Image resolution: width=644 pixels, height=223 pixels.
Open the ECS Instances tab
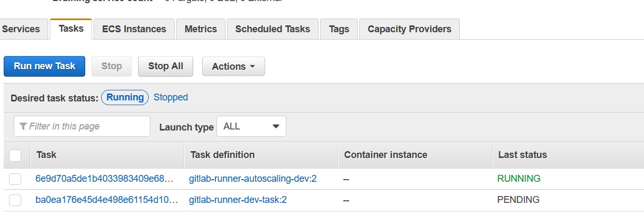134,29
